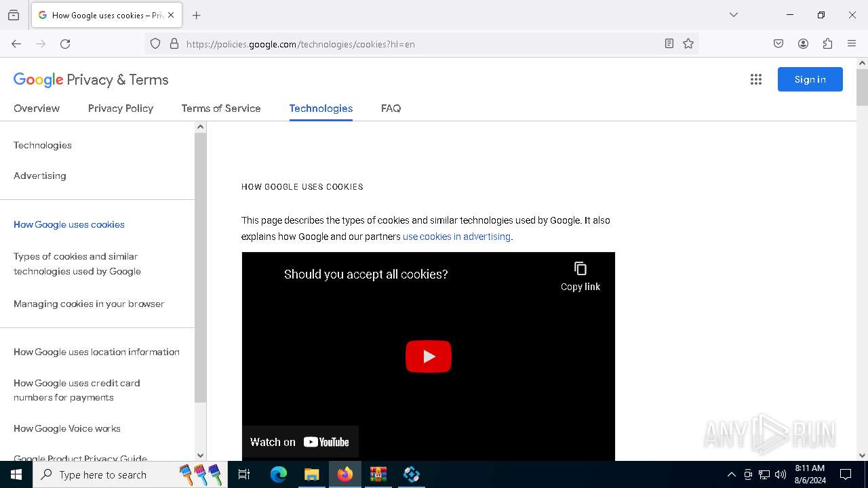Follow use cookies in advertising link
Image resolution: width=868 pixels, height=488 pixels.
tap(456, 237)
